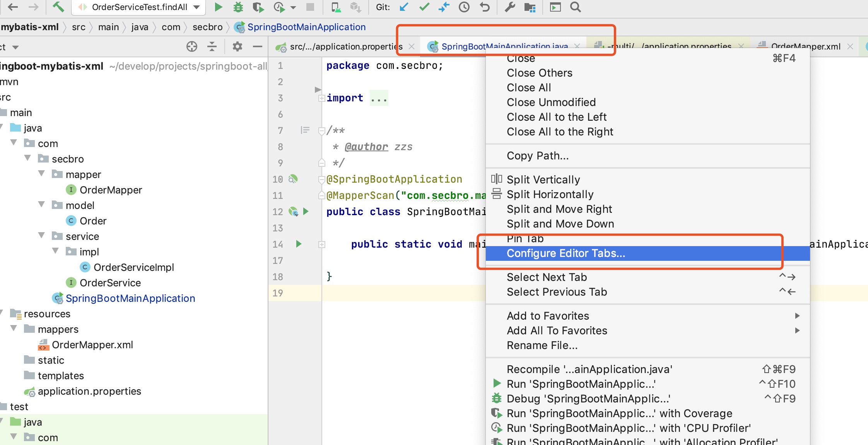The width and height of the screenshot is (868, 445).
Task: Choose Rename File menu item
Action: click(x=648, y=345)
